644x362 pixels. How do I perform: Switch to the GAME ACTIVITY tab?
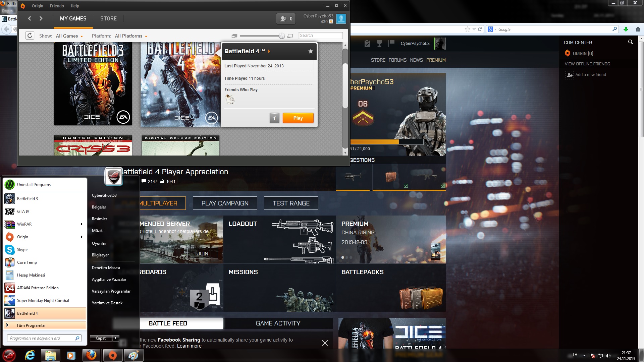tap(278, 323)
